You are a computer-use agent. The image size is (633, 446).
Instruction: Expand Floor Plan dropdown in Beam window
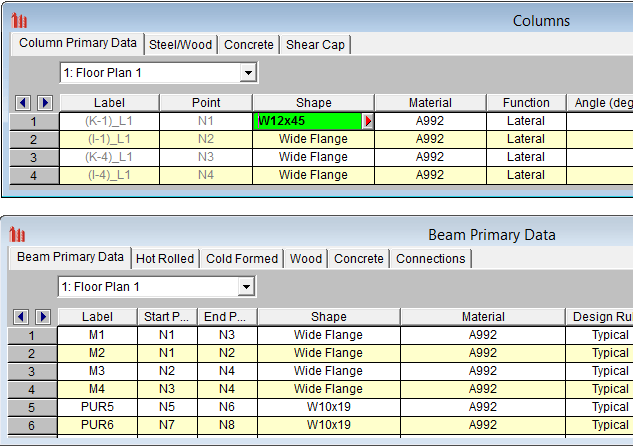[246, 287]
